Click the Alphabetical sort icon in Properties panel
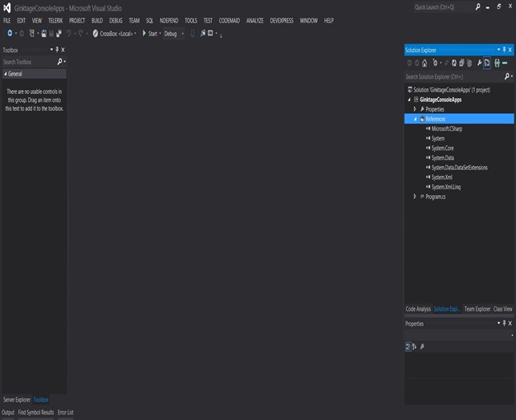The height and width of the screenshot is (420, 516). coord(414,347)
